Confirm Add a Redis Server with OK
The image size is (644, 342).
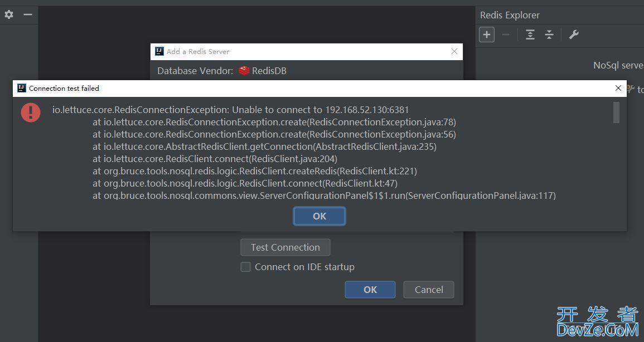(x=370, y=290)
